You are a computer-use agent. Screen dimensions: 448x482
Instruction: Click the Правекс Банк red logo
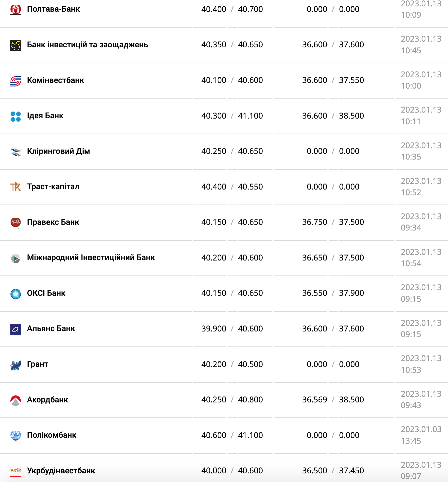[16, 222]
